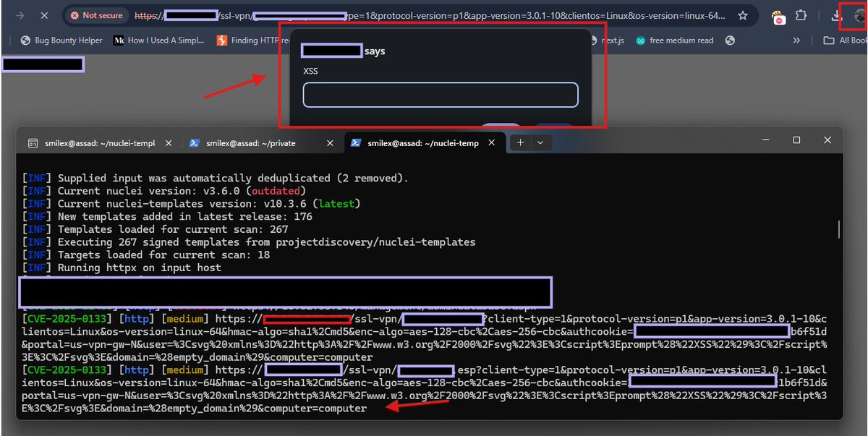Open the Bug Bounty Helper bookmark
868x436 pixels.
click(x=61, y=40)
